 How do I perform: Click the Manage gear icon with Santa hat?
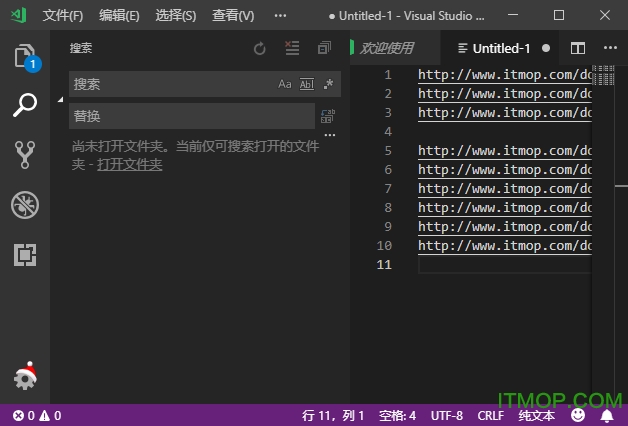point(25,376)
